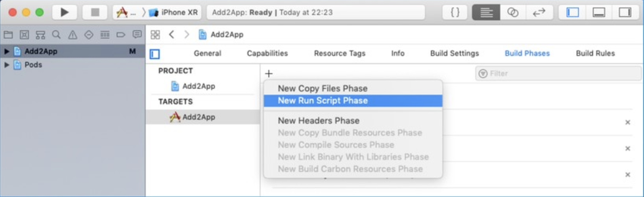Click the Run (play) button
Image resolution: width=644 pixels, height=197 pixels.
[64, 12]
